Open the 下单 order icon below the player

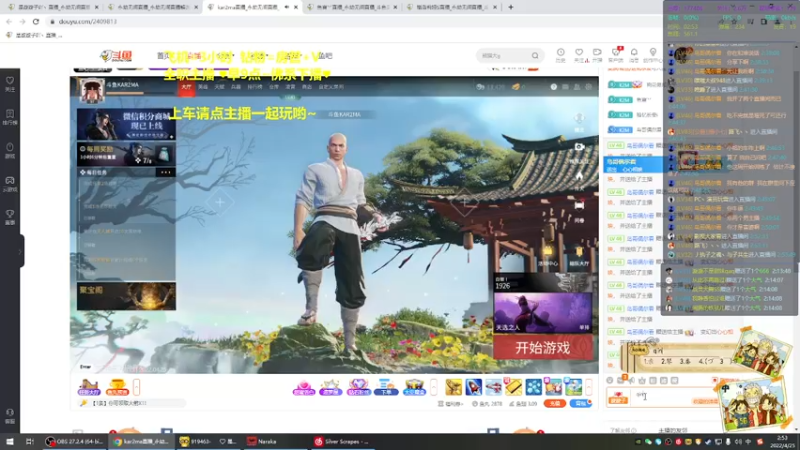tap(386, 387)
